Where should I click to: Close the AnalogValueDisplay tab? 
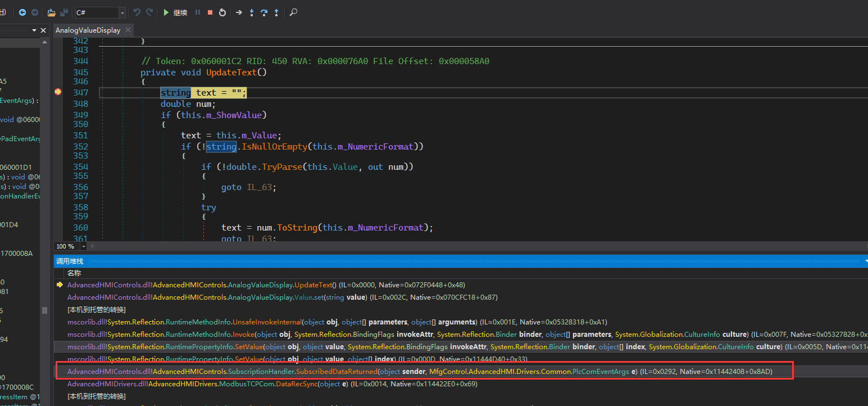point(128,30)
